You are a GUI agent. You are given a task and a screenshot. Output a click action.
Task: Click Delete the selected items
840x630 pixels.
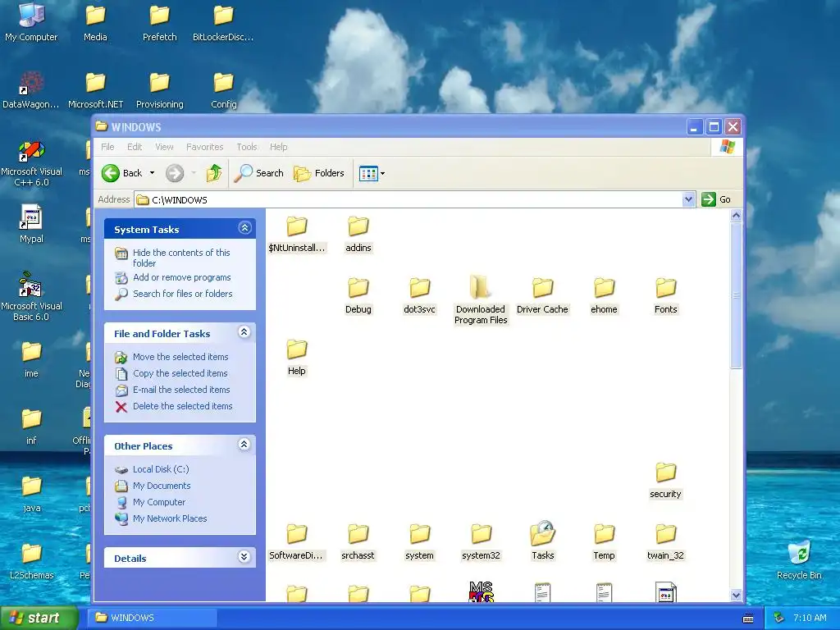coord(183,406)
